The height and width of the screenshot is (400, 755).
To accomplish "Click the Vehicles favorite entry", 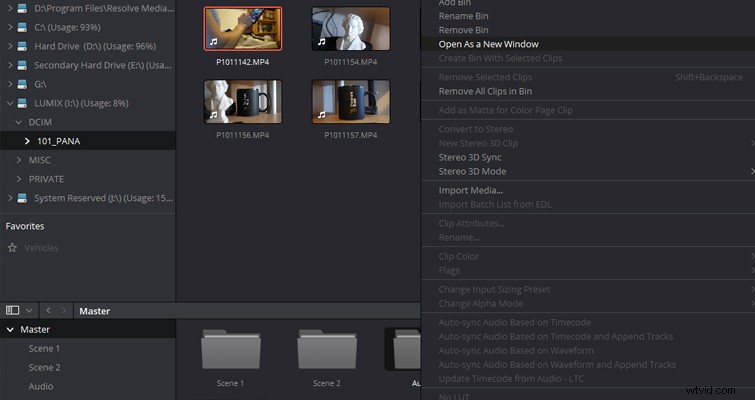I will [x=41, y=248].
